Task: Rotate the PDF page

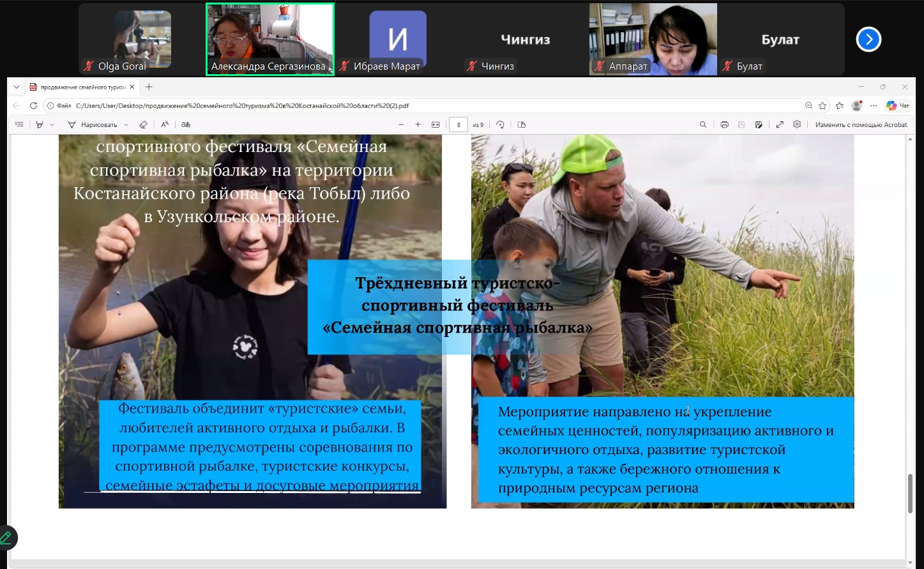Action: (500, 125)
